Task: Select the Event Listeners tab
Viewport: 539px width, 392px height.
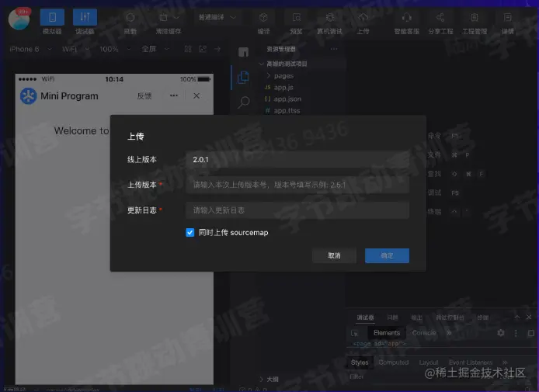Action: pyautogui.click(x=471, y=363)
